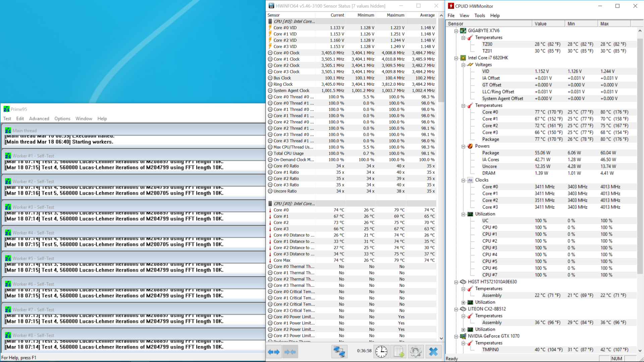
Task: Click HWiNFO collapse columns arrows button
Action: tap(290, 352)
